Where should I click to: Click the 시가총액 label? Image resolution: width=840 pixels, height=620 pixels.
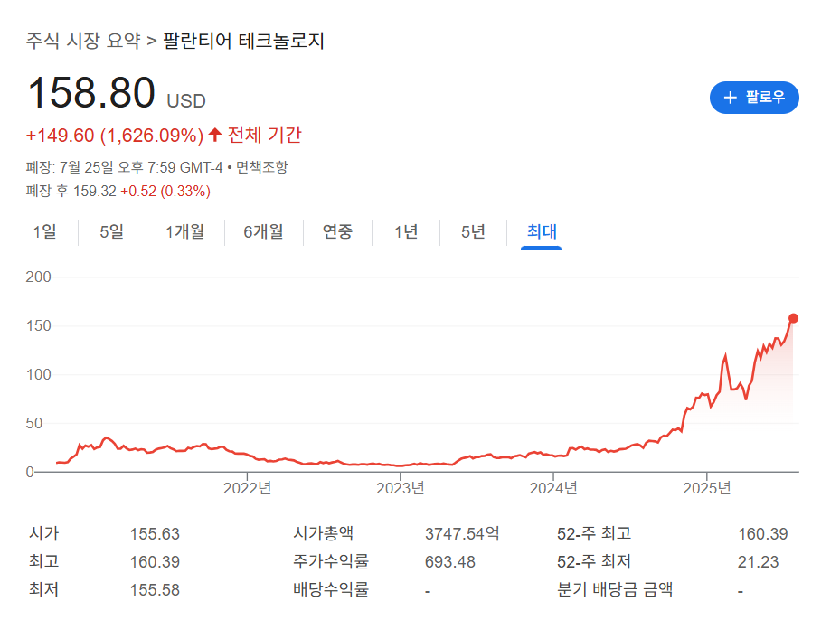323,533
